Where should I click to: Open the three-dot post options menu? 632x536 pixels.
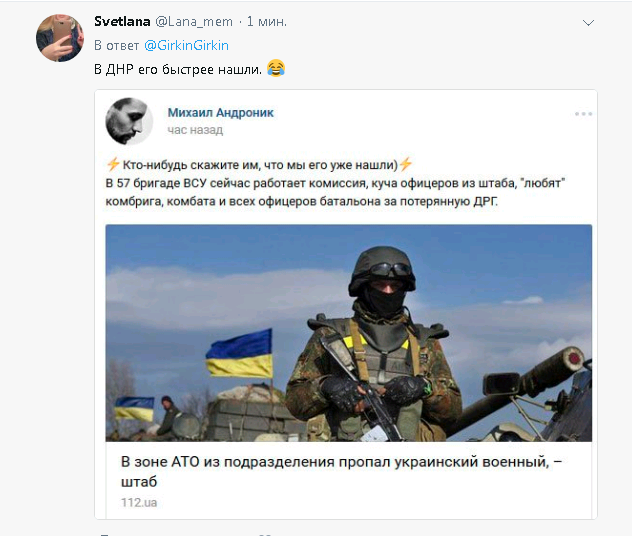(583, 114)
